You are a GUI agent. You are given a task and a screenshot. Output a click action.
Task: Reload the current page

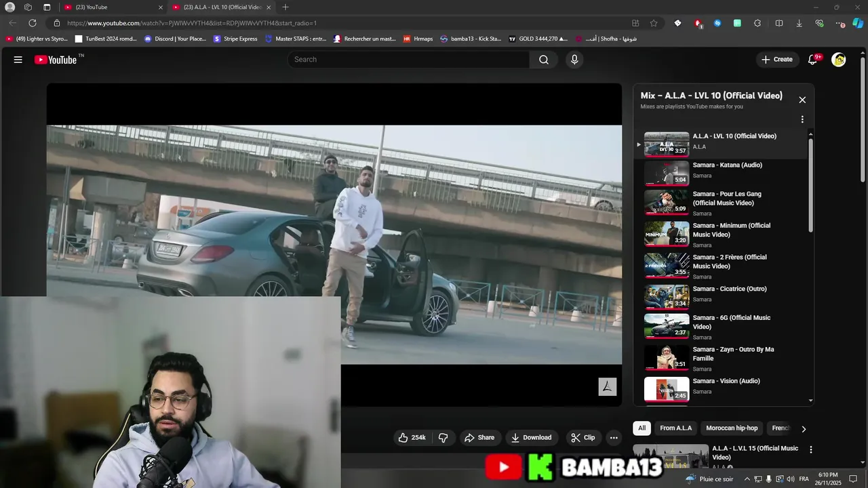point(32,23)
